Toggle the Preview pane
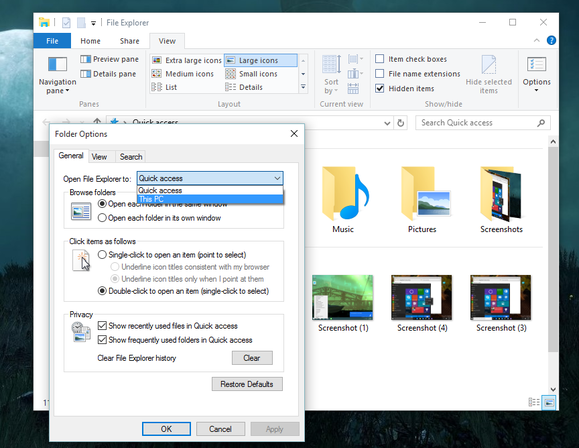579x448 pixels. pos(109,59)
